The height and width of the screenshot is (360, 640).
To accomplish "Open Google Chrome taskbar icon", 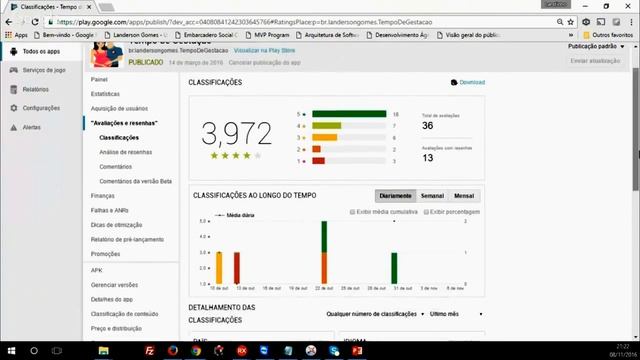I will point(196,351).
